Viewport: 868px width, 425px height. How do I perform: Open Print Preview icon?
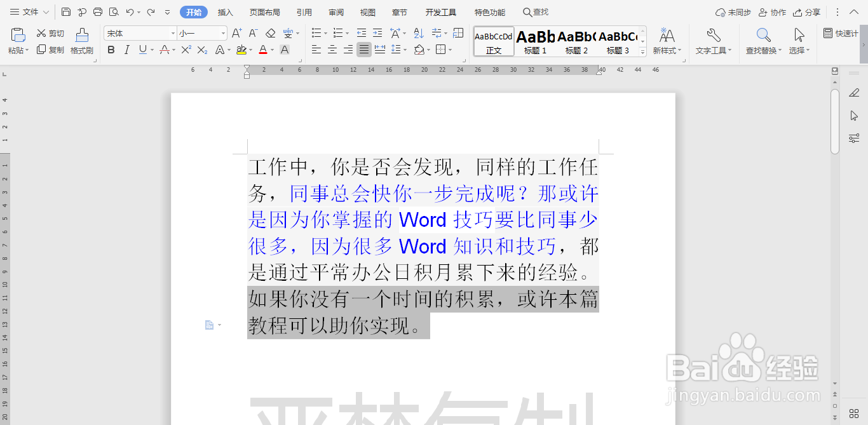(114, 12)
